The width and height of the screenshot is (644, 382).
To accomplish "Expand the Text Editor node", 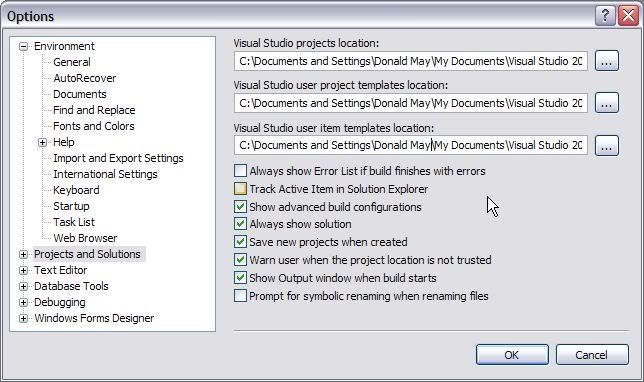I will click(x=23, y=270).
